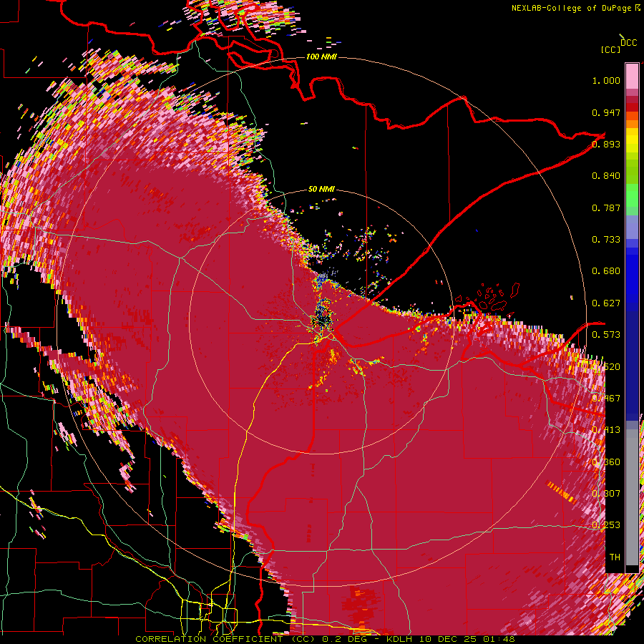The height and width of the screenshot is (644, 644).
Task: Select the 0.840 scale value
Action: (x=606, y=176)
